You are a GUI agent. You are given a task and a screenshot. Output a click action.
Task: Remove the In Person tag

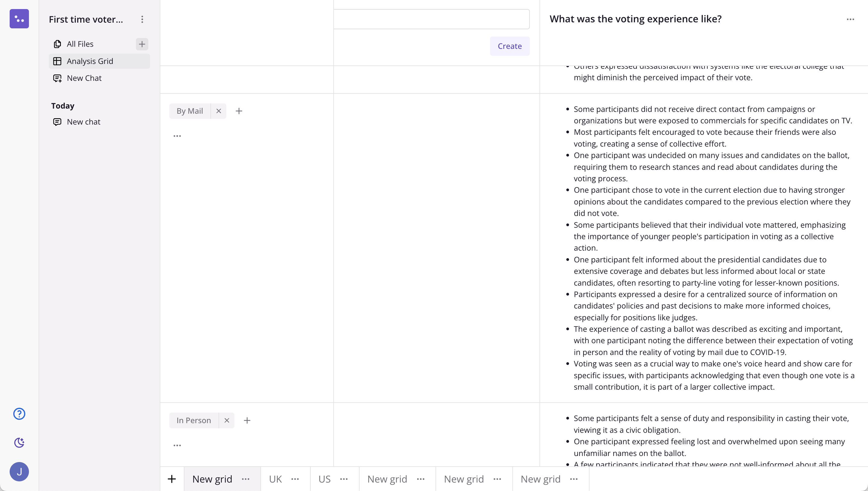[227, 420]
